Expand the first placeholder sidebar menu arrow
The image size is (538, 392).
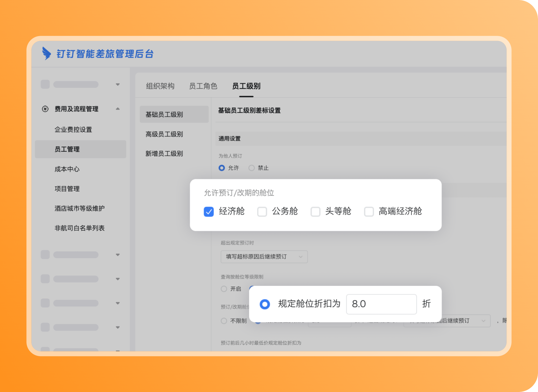pyautogui.click(x=118, y=85)
